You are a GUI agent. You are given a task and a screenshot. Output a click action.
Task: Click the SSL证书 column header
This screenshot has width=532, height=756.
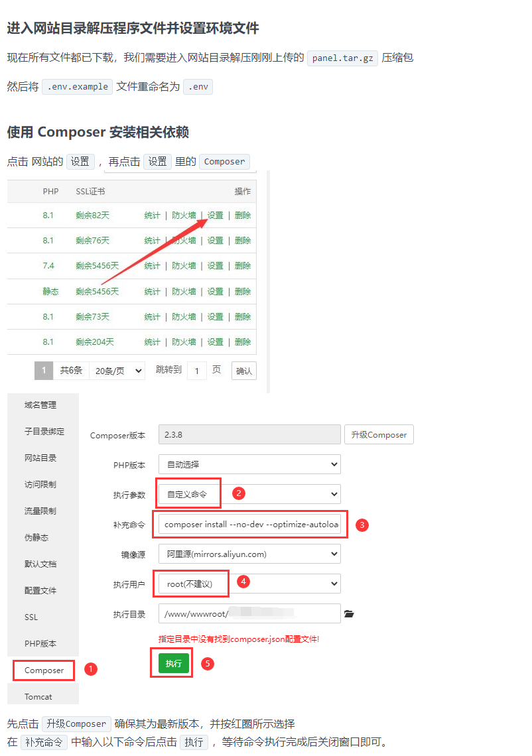90,192
